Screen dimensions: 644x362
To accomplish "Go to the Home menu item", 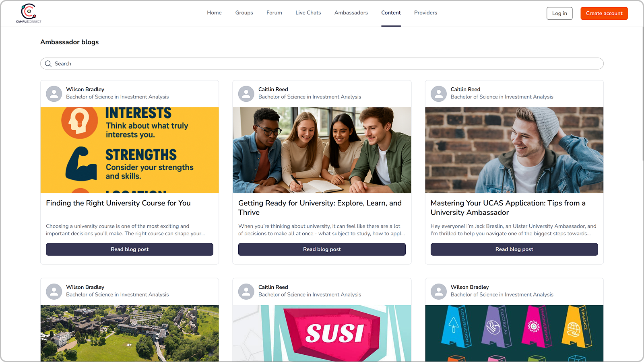I will (214, 13).
